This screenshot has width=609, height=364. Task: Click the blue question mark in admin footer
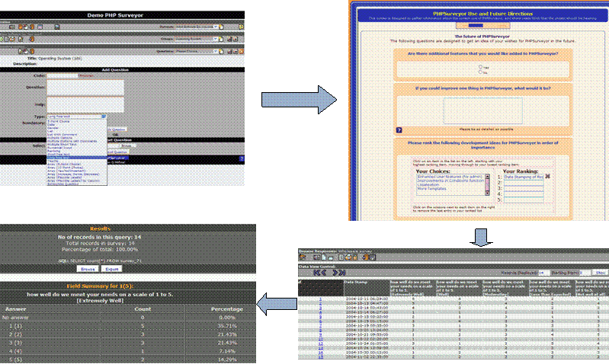click(x=241, y=158)
